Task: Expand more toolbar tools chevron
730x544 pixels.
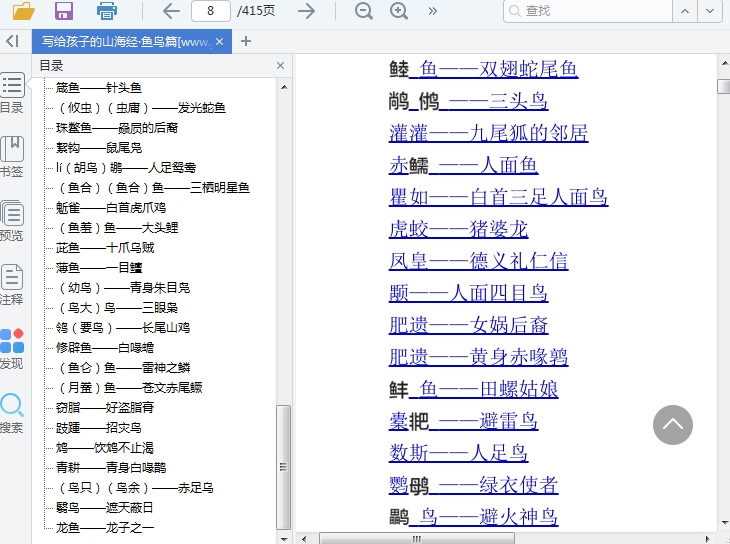Action: pyautogui.click(x=433, y=11)
